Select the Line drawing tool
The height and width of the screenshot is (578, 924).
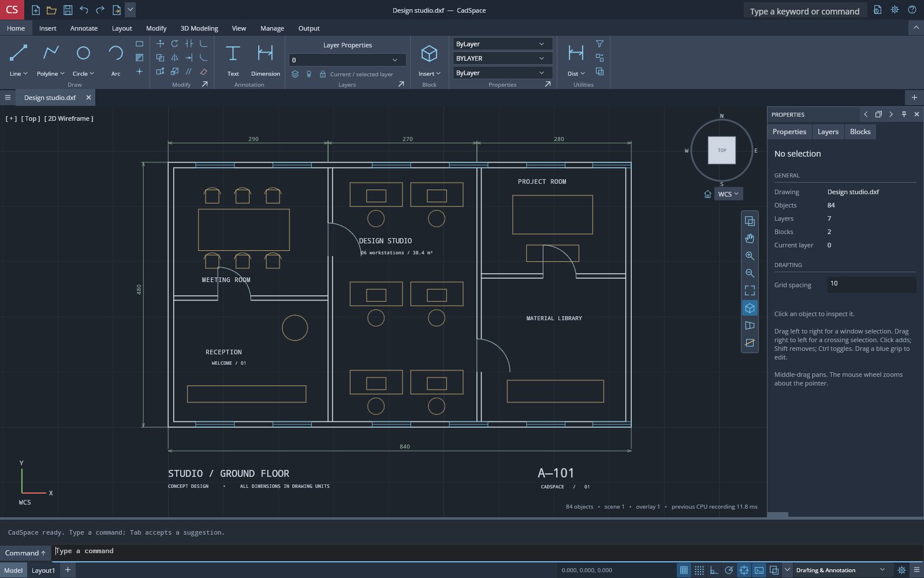18,53
